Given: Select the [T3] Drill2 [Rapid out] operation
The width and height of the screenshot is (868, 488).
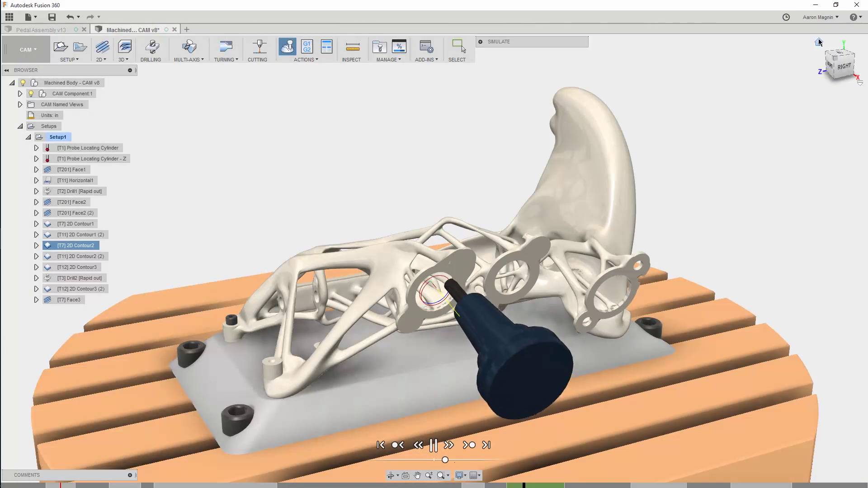Looking at the screenshot, I should pyautogui.click(x=79, y=278).
